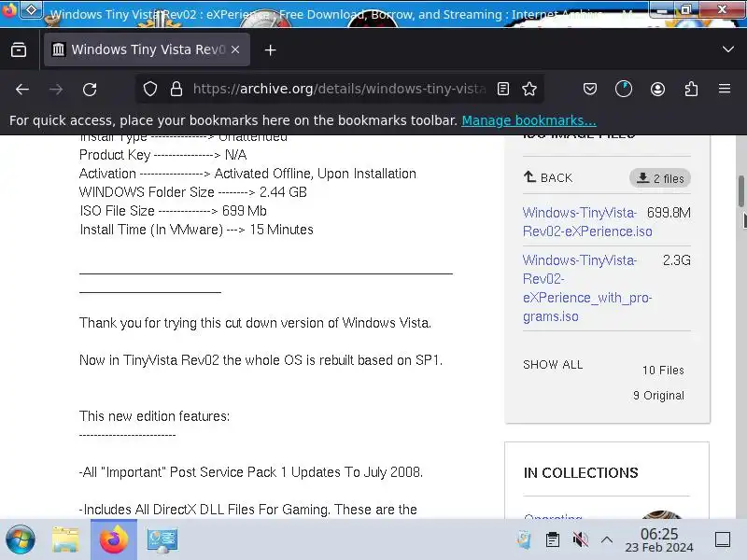The width and height of the screenshot is (747, 560).
Task: Go forward to next page
Action: tap(56, 89)
